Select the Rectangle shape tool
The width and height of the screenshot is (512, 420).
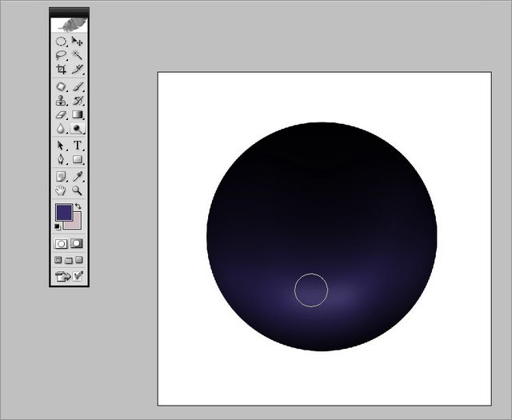77,159
